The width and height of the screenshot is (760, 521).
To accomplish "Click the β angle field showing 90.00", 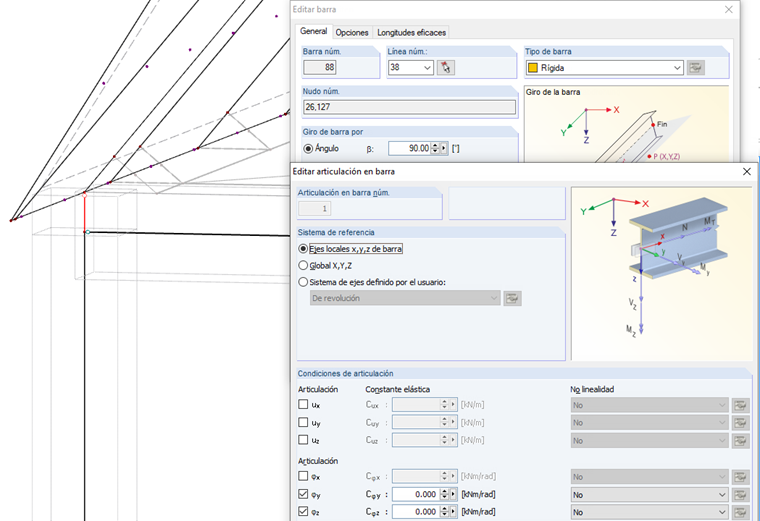I will (x=409, y=148).
